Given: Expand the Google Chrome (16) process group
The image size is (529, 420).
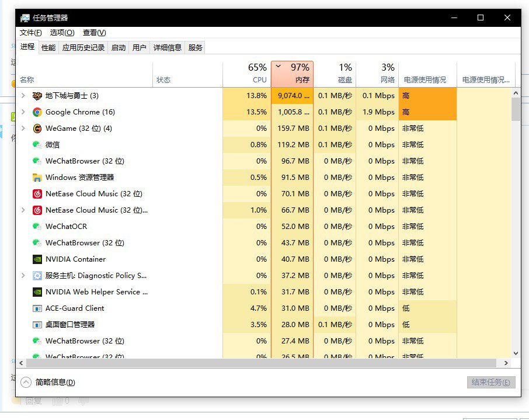Looking at the screenshot, I should (x=23, y=112).
